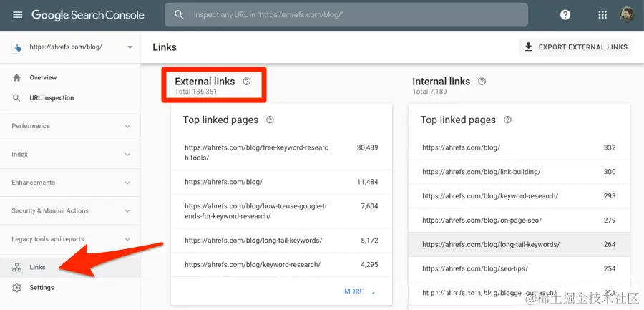Screen dimensions: 644x310
Task: Open external row how-to-use-google-trends-for-keyword-research
Action: point(281,211)
